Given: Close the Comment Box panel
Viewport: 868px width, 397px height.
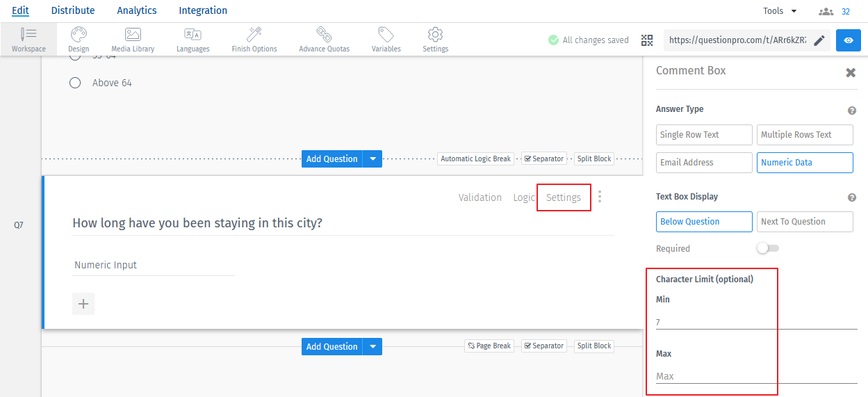Looking at the screenshot, I should 851,72.
